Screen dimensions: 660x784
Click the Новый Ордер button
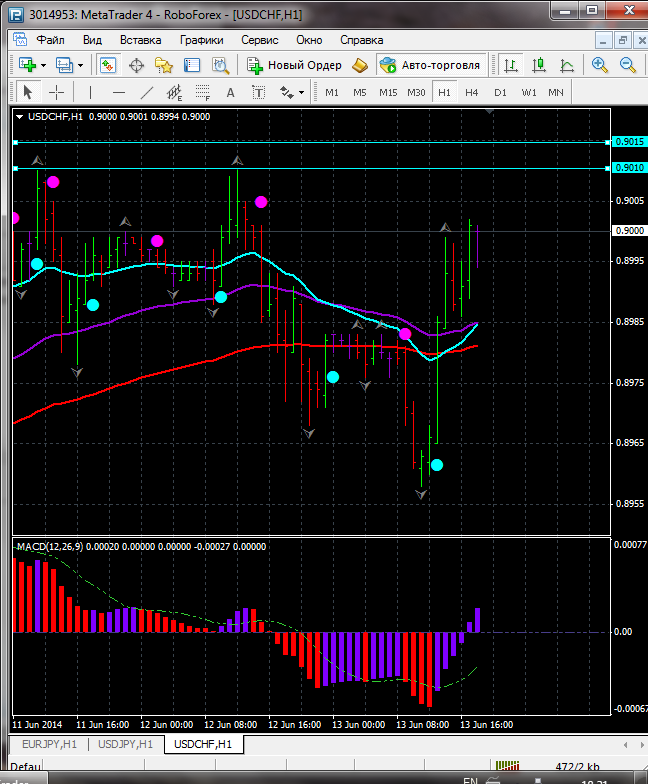pyautogui.click(x=295, y=65)
